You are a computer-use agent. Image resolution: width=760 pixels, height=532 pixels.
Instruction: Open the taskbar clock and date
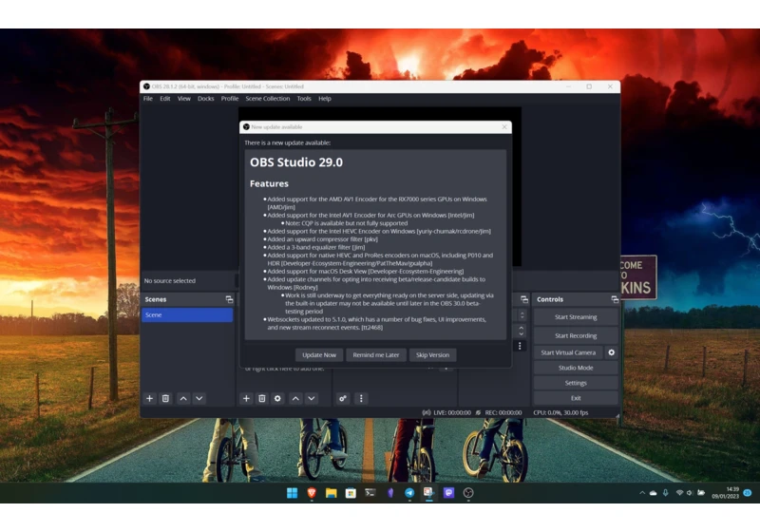coord(726,493)
